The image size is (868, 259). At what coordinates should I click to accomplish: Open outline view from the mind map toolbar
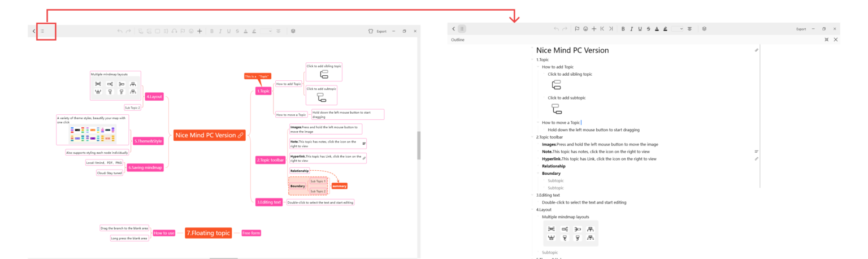tap(42, 31)
